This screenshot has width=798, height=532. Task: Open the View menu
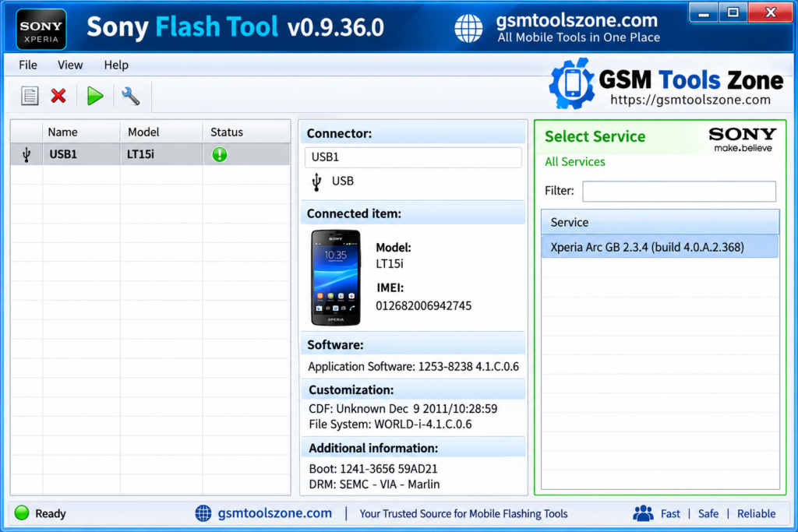pyautogui.click(x=70, y=65)
